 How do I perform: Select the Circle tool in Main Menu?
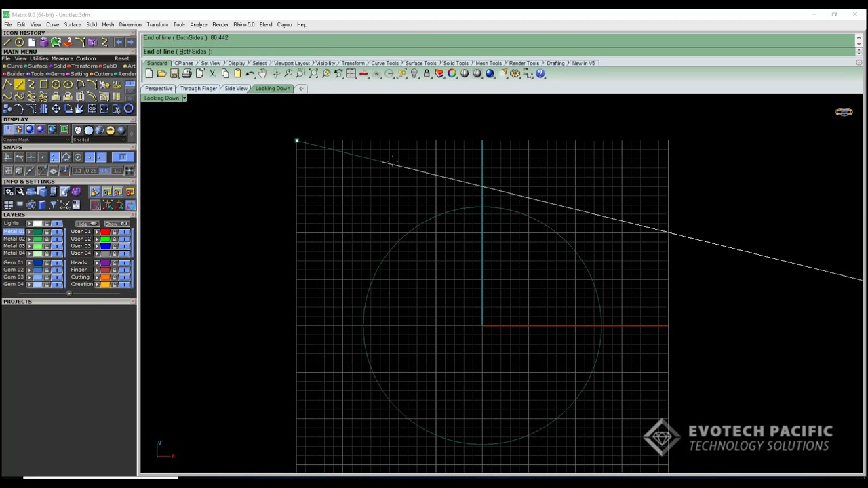point(56,85)
